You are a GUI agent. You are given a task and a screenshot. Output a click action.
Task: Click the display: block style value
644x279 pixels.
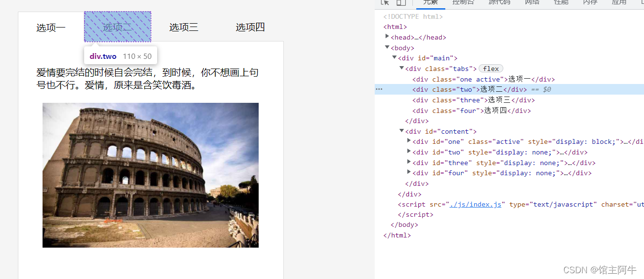[586, 141]
